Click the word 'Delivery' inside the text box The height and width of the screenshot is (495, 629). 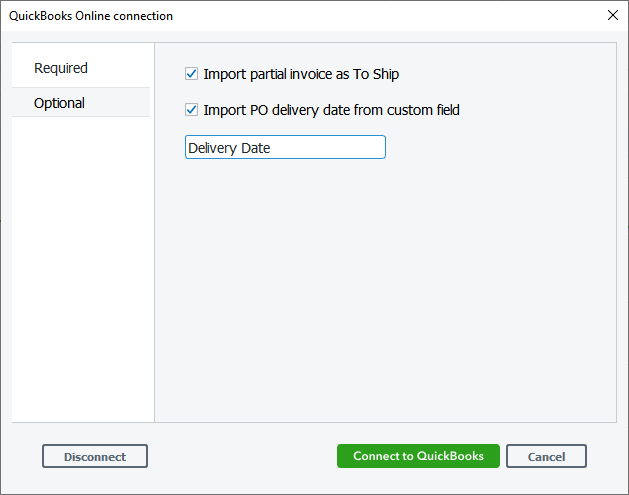click(211, 148)
